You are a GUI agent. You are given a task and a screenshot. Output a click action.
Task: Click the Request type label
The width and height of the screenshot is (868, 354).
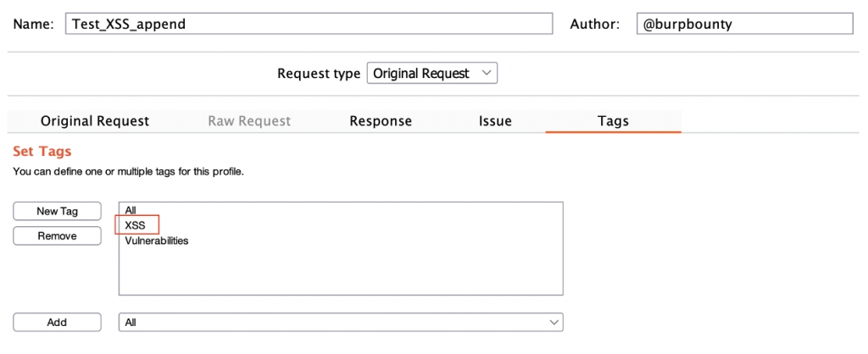click(319, 74)
